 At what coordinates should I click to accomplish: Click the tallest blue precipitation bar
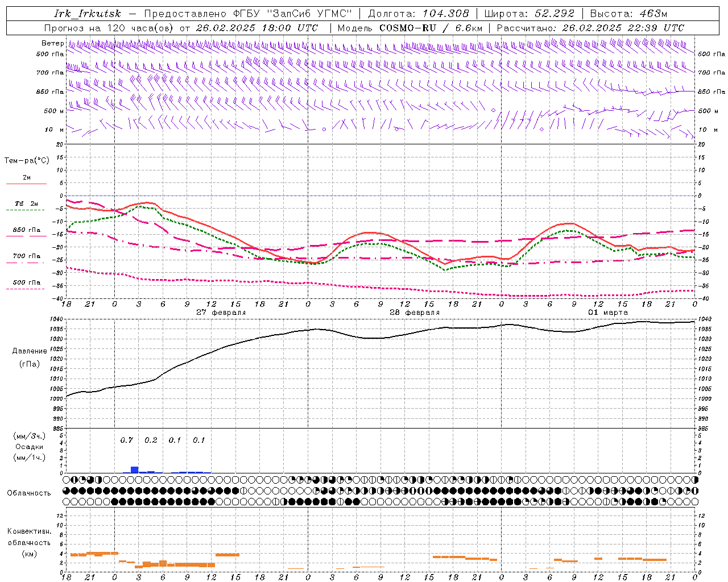point(135,469)
